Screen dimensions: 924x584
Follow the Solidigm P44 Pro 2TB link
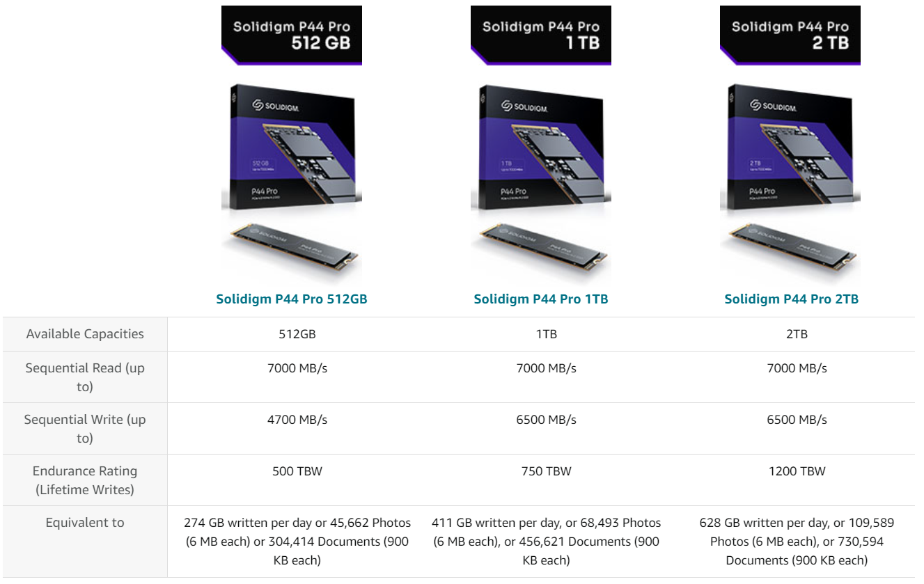(x=791, y=299)
